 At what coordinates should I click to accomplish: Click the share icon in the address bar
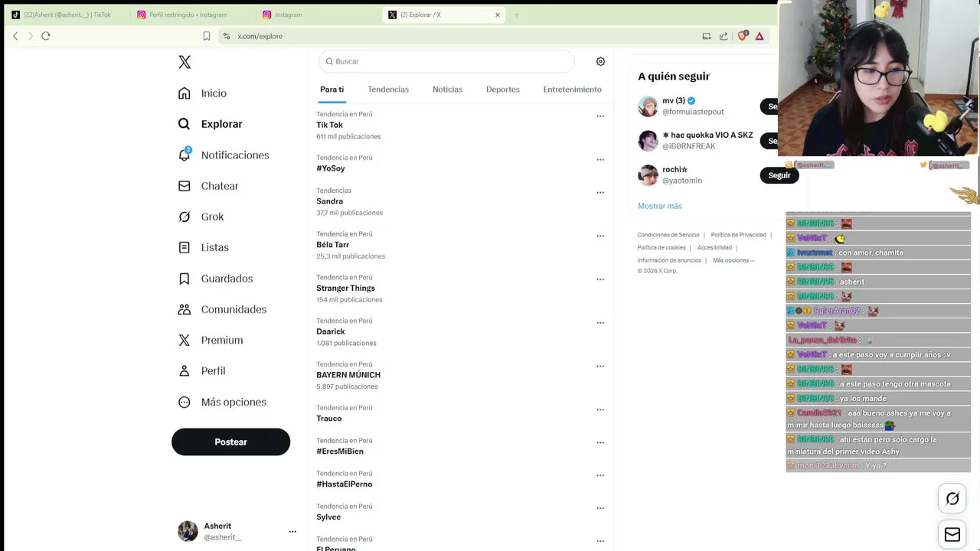click(x=724, y=36)
